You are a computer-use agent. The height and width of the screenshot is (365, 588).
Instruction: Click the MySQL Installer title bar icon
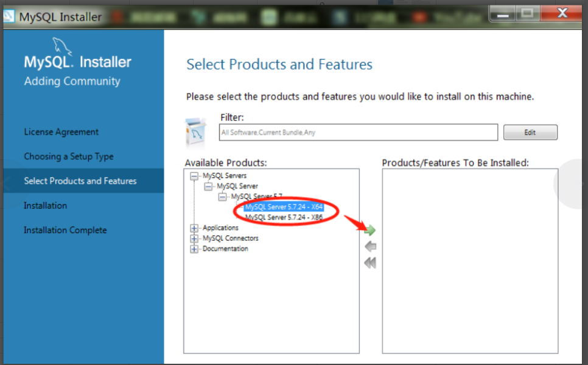9,16
